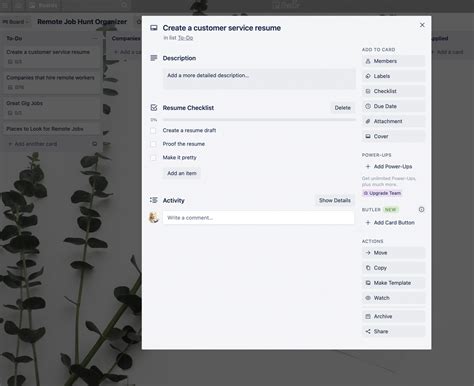Viewport: 474px width, 386px height.
Task: Choose a Cover for card
Action: pos(393,136)
